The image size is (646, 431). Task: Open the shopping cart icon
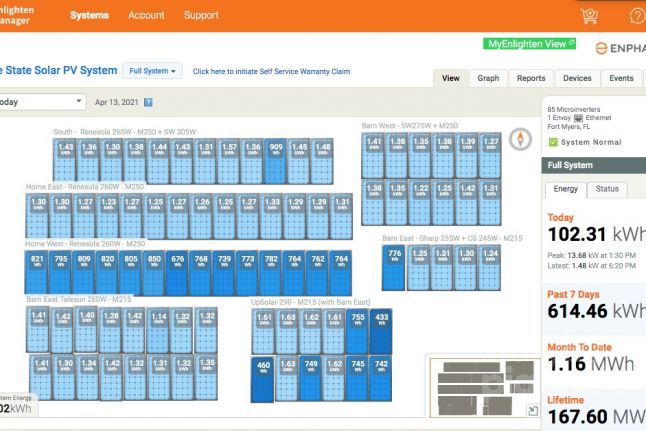click(x=589, y=16)
